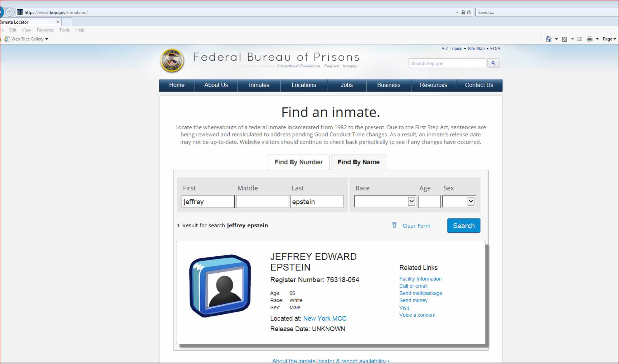Image resolution: width=619 pixels, height=364 pixels.
Task: Click the RSS feeds icon
Action: tap(565, 39)
